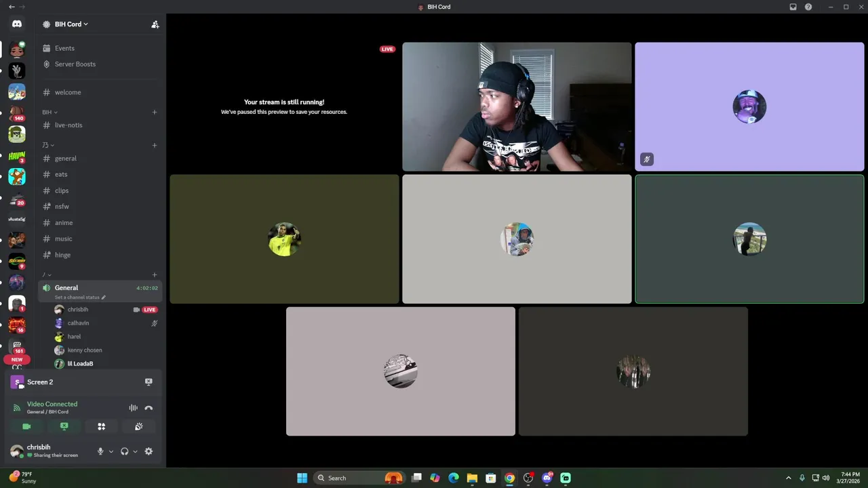This screenshot has height=488, width=868.
Task: Stop streaming Screen 2 icon
Action: pyautogui.click(x=149, y=382)
